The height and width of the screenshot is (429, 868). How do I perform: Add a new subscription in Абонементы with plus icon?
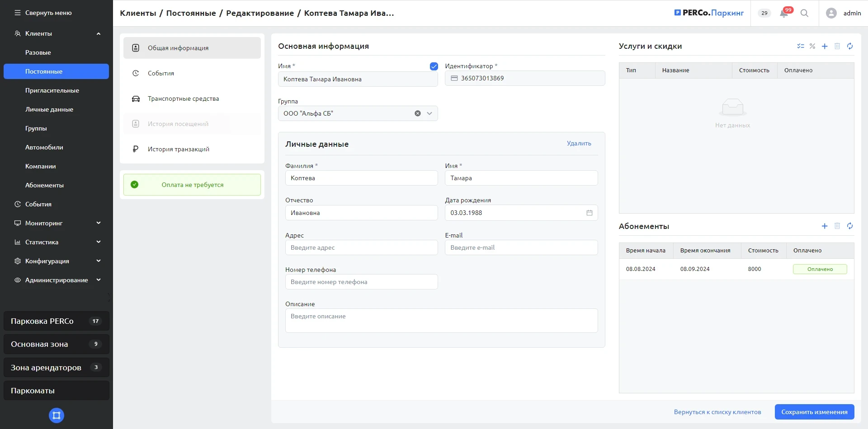click(x=825, y=226)
